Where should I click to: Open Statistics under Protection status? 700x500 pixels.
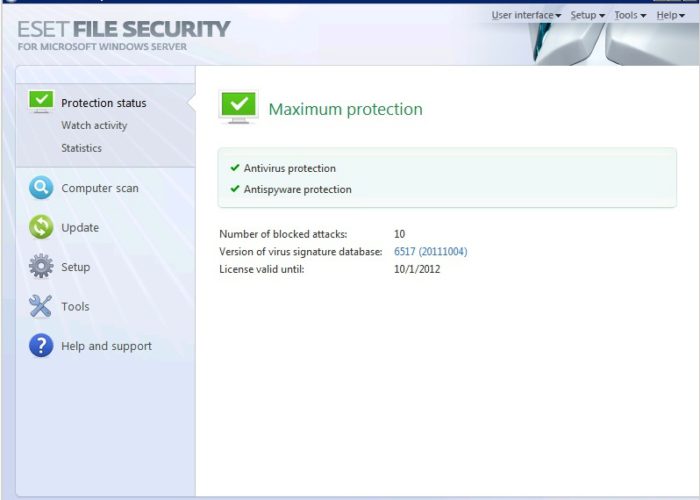pos(81,148)
